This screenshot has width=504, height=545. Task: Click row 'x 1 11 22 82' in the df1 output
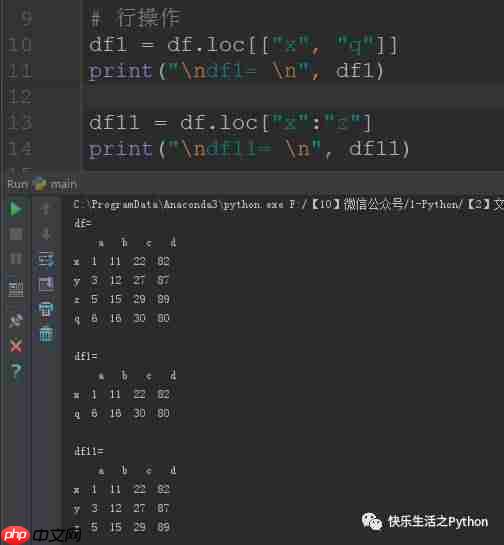click(122, 394)
